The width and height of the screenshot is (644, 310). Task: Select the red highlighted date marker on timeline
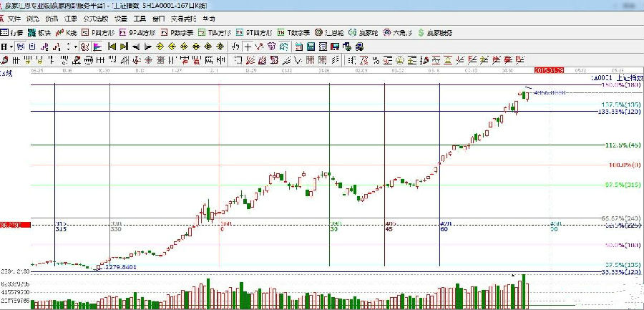tap(550, 71)
